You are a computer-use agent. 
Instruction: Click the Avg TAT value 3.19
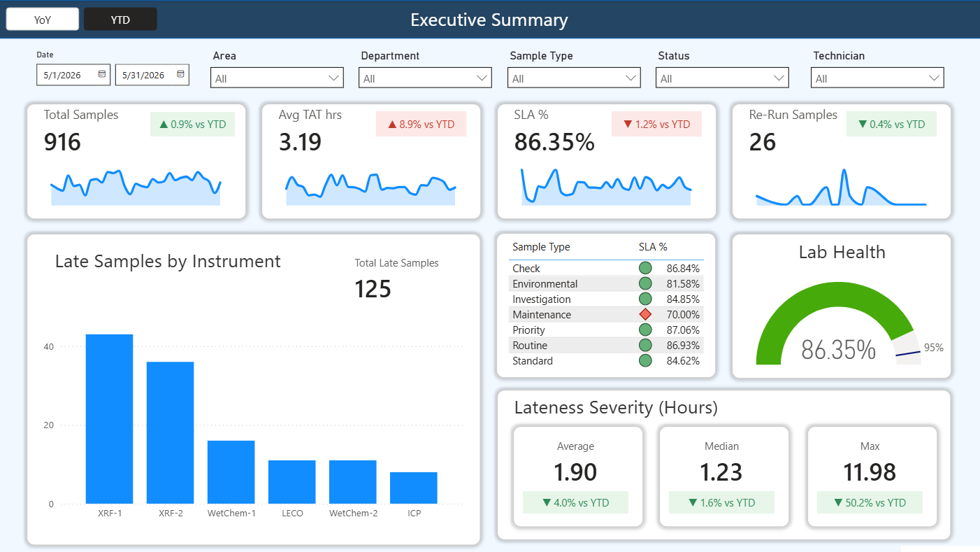tap(300, 143)
